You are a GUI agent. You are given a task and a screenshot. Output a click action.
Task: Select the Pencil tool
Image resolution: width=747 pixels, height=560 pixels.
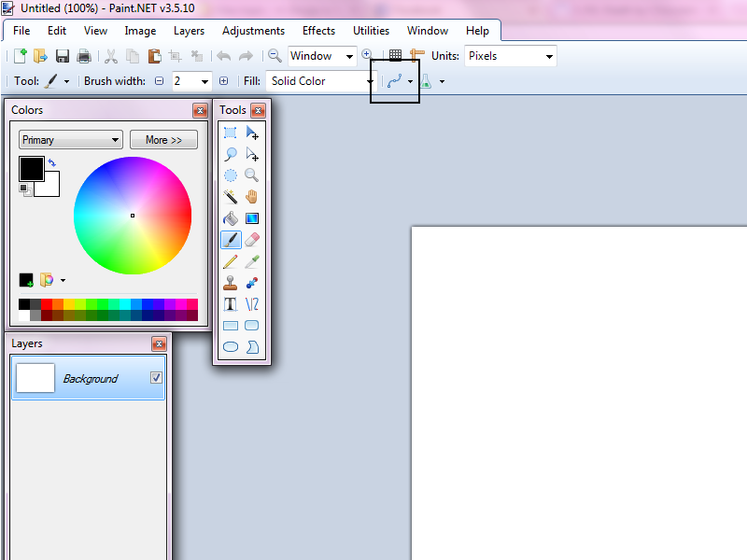(x=230, y=261)
